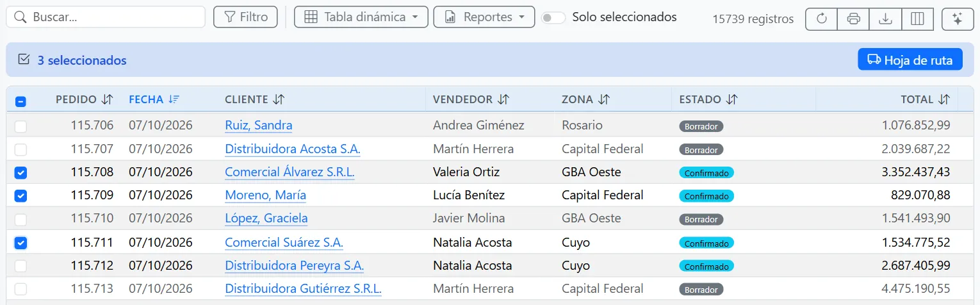Click the header select-all checkbox

[x=20, y=101]
